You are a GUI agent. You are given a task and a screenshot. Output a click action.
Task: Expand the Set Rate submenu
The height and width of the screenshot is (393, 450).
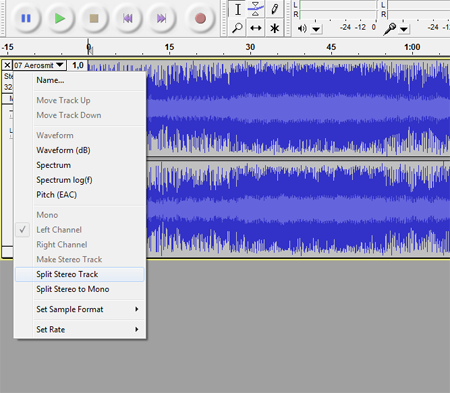pos(80,329)
